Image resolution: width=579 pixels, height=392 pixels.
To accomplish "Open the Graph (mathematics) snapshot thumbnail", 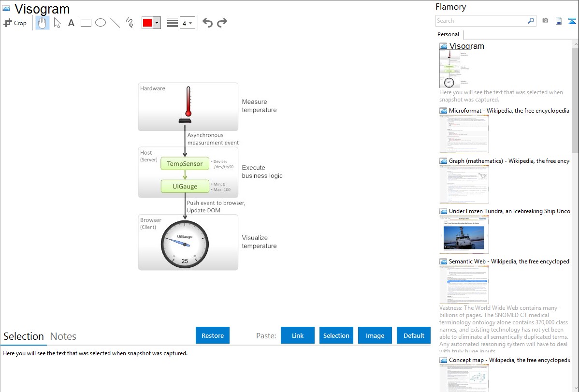I will pos(464,184).
